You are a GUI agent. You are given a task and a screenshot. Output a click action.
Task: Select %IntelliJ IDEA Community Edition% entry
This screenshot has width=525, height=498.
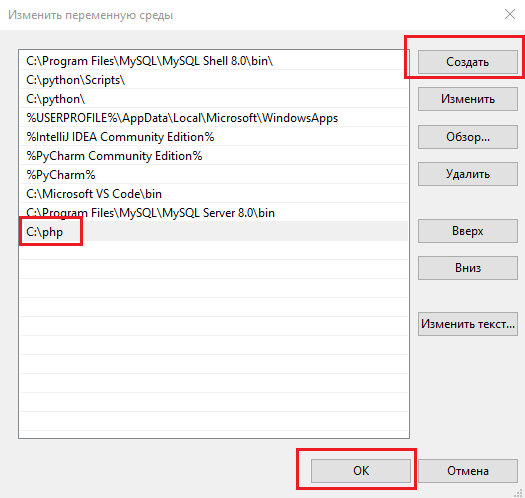pos(214,137)
